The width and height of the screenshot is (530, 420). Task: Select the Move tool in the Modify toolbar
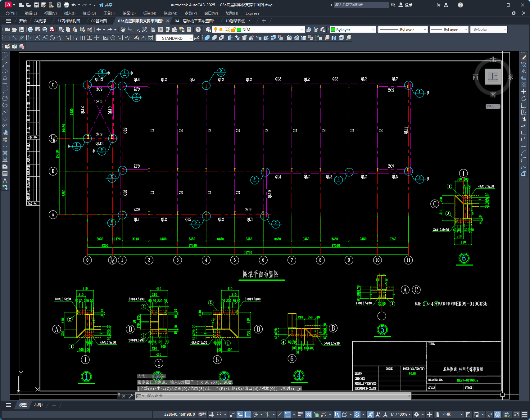[x=524, y=92]
